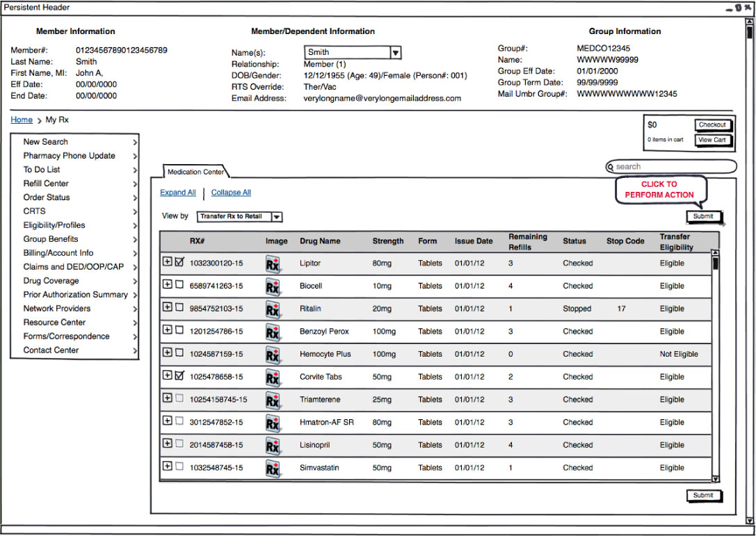Open Billing/Account Info menu item
Screen dimensions: 756x536
74,253
